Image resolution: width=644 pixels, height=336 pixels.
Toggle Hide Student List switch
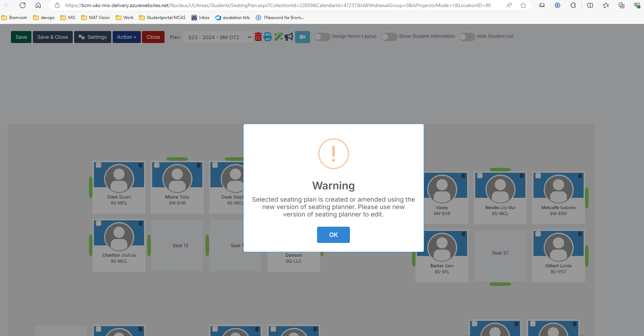[x=467, y=37]
